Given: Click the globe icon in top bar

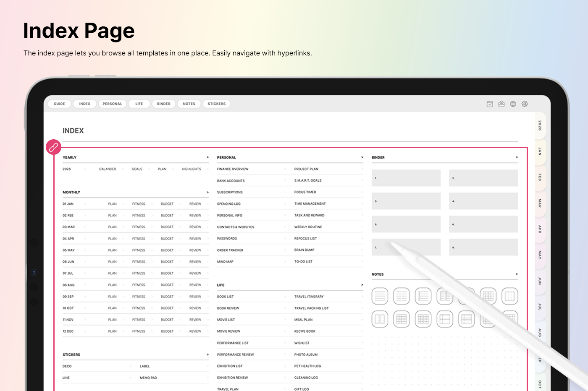Looking at the screenshot, I should click(513, 104).
